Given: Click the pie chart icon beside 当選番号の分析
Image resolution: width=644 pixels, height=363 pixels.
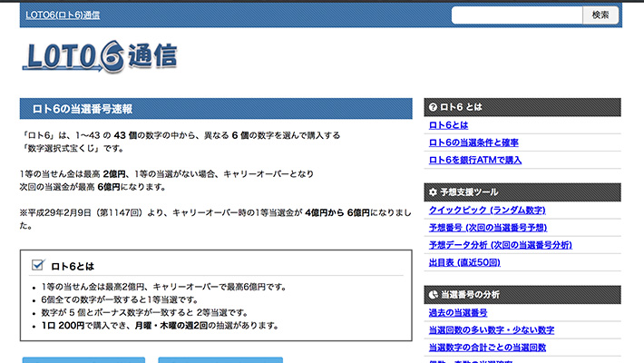Looking at the screenshot, I should pyautogui.click(x=432, y=295).
